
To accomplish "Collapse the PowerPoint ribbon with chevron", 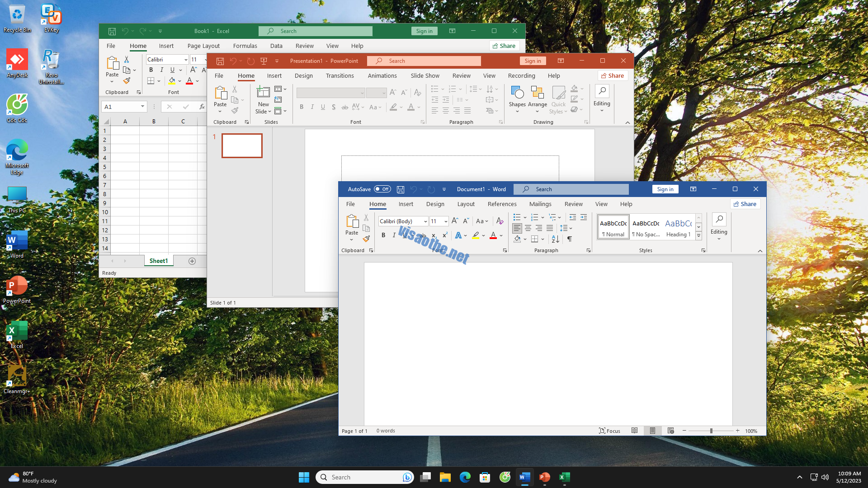I will pyautogui.click(x=627, y=122).
